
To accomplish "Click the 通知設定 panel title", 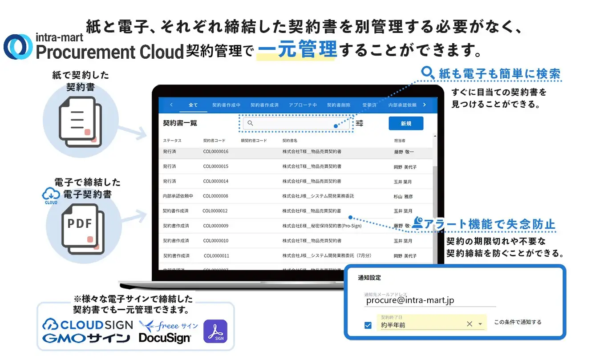I will [369, 278].
